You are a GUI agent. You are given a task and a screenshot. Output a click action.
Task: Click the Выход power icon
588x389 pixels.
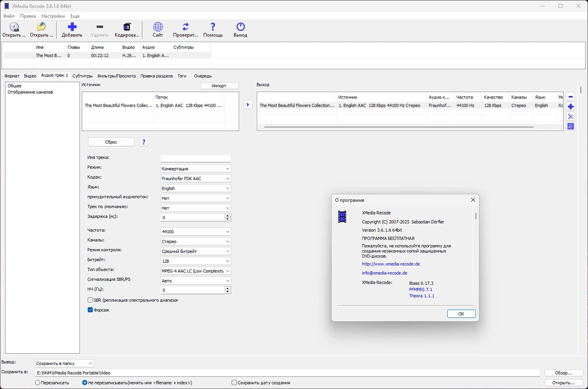tap(241, 27)
